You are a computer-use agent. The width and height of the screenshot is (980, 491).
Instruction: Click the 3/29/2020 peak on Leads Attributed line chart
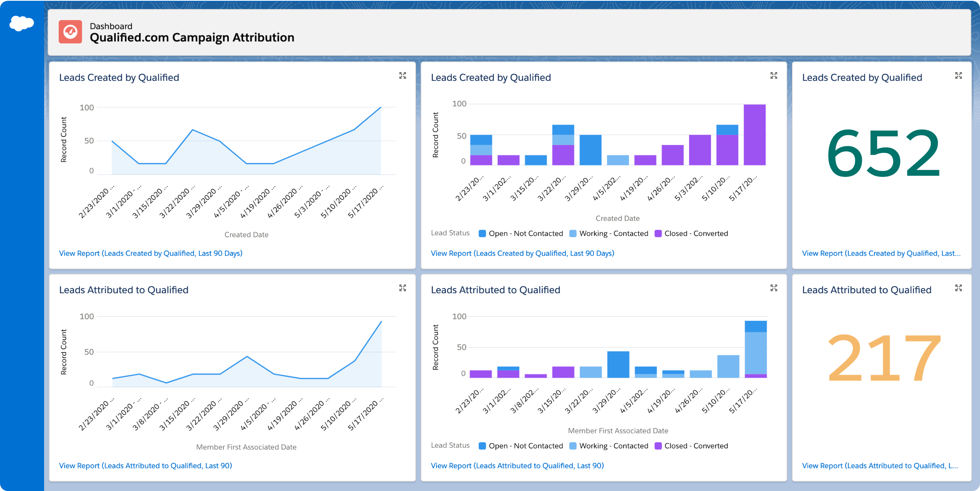click(247, 357)
